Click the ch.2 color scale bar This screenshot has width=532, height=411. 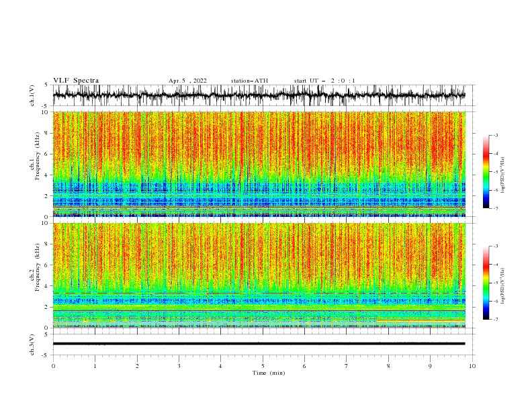[x=486, y=283]
